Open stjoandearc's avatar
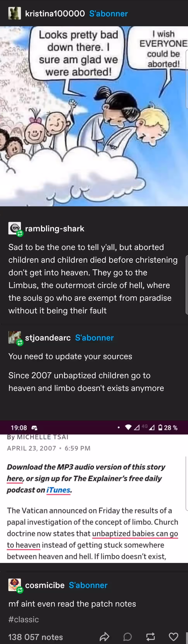Viewport: 188px width, 644px height. tap(15, 337)
